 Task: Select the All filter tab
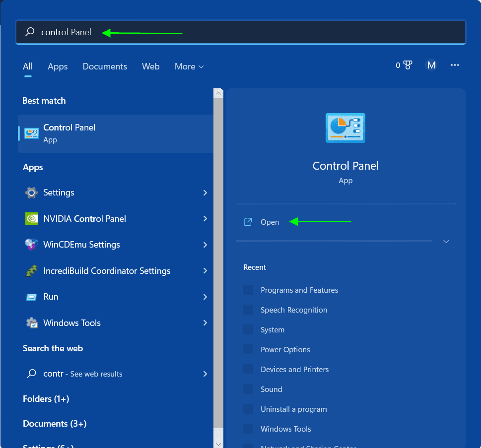(28, 66)
